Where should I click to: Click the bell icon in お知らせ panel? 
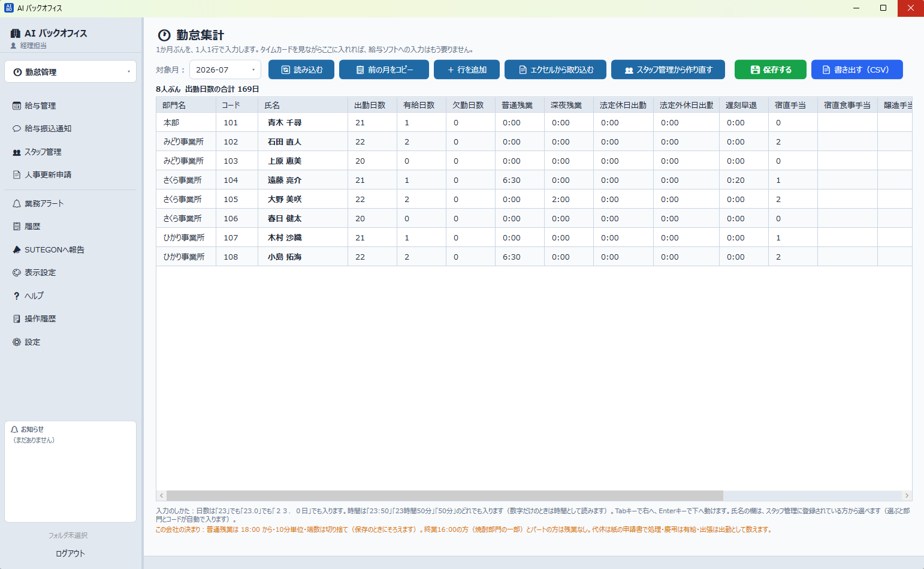[15, 429]
